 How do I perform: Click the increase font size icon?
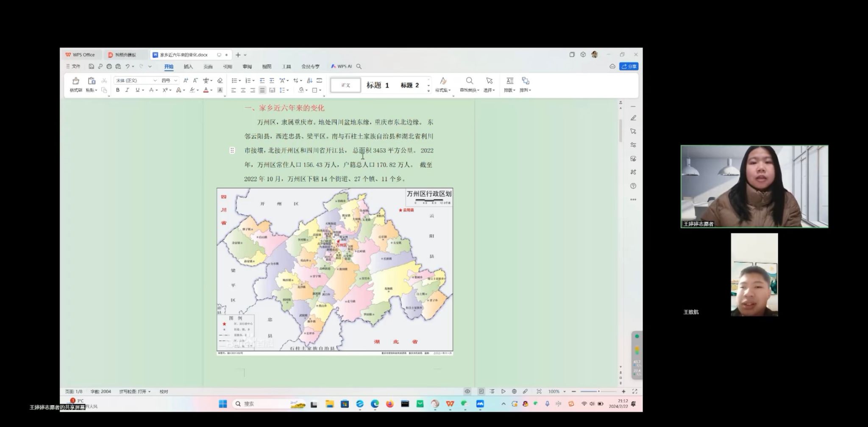[x=186, y=80]
